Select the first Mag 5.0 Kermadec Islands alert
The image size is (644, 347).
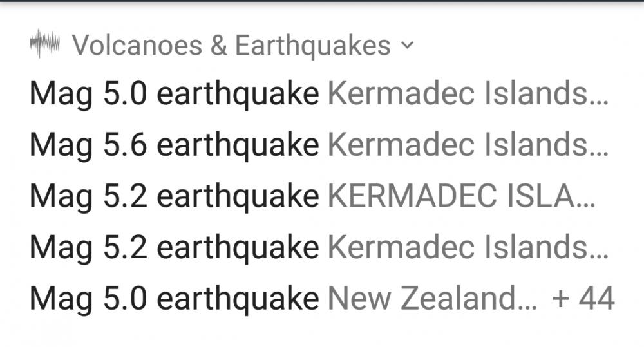pyautogui.click(x=174, y=95)
